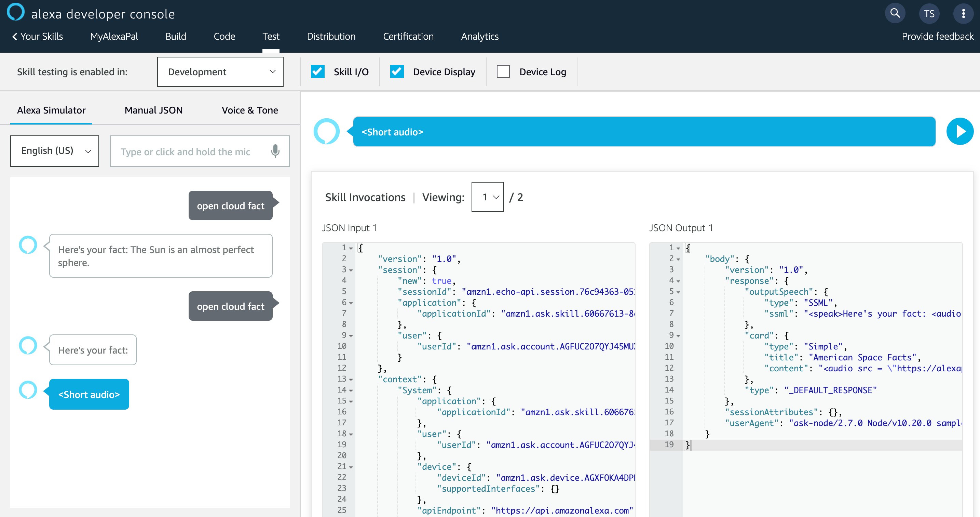Click the userAgent line in JSON output
This screenshot has height=517, width=980.
point(843,423)
